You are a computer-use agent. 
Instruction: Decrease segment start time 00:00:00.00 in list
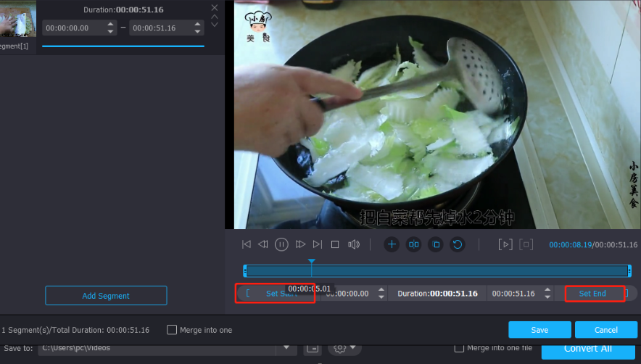(x=110, y=31)
